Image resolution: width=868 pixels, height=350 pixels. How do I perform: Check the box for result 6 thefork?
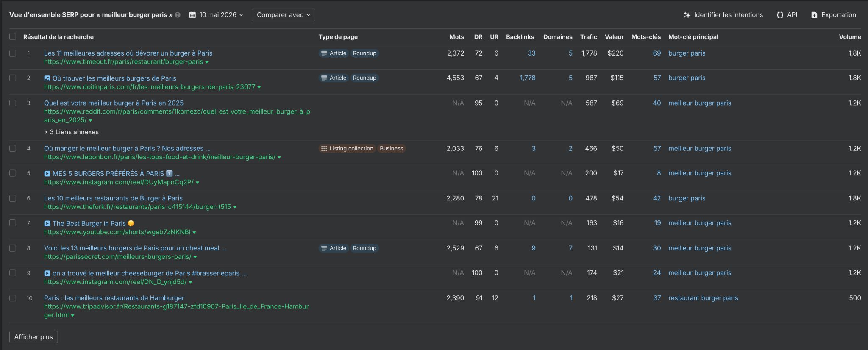coord(13,198)
